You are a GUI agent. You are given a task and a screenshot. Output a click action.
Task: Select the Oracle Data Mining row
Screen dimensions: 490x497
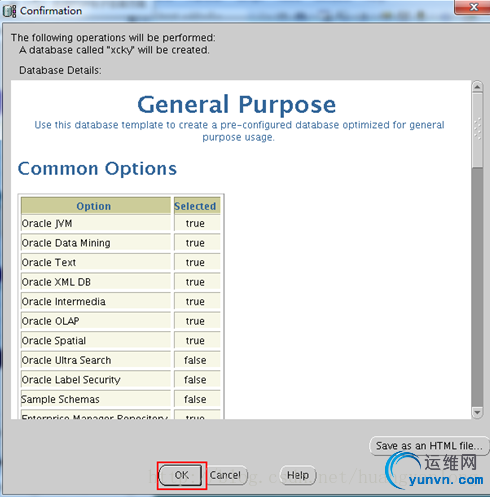[121, 243]
